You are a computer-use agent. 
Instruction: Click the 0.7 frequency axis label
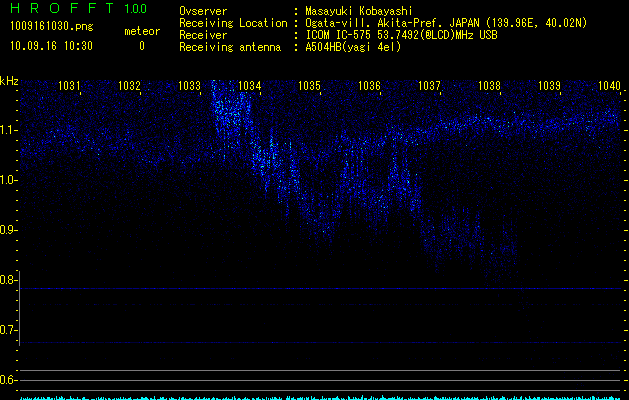7,330
